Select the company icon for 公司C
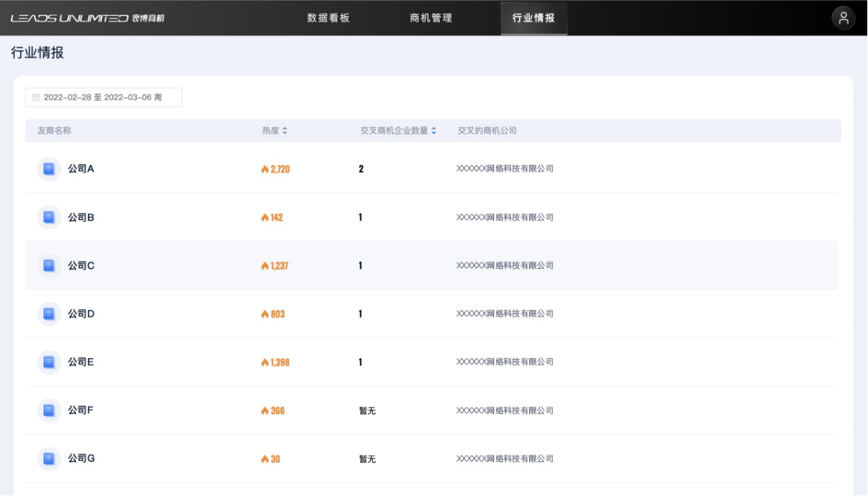The height and width of the screenshot is (496, 868). 49,265
